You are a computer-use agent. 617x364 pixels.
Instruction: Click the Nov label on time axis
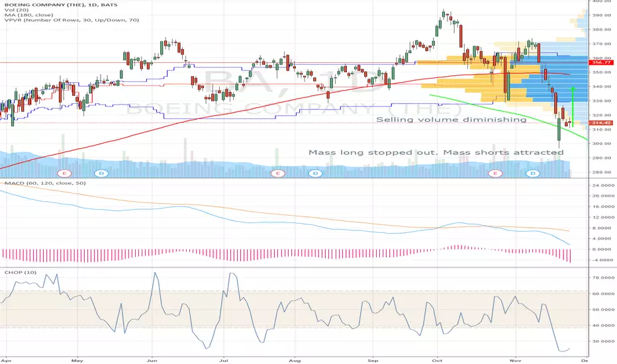pyautogui.click(x=516, y=360)
